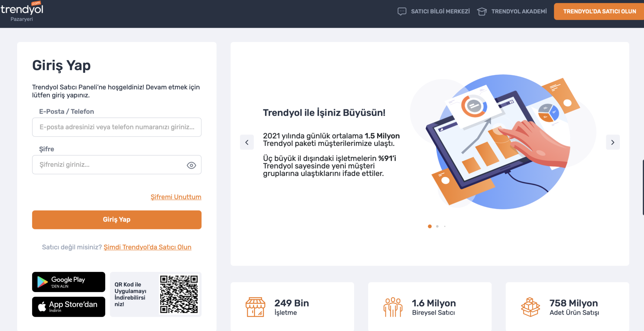Open Satıcı Bilgi Merkezi from the top bar
Viewport: 644px width, 331px height.
coord(440,12)
